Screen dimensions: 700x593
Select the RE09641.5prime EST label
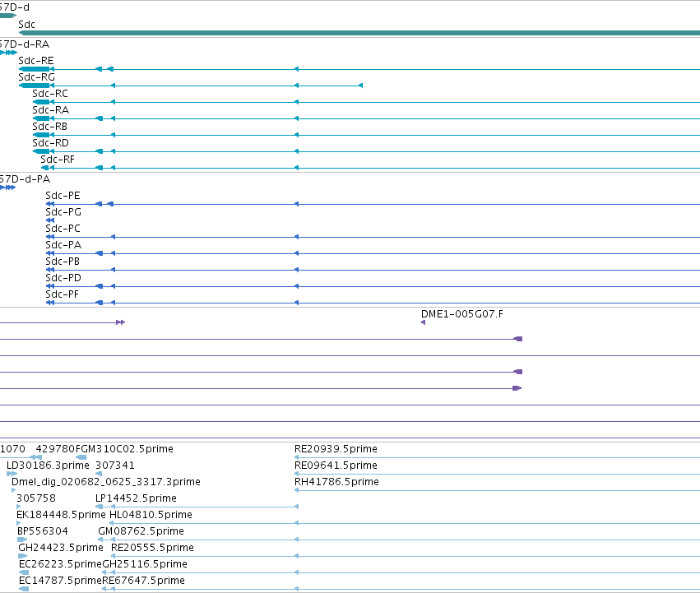click(x=336, y=466)
